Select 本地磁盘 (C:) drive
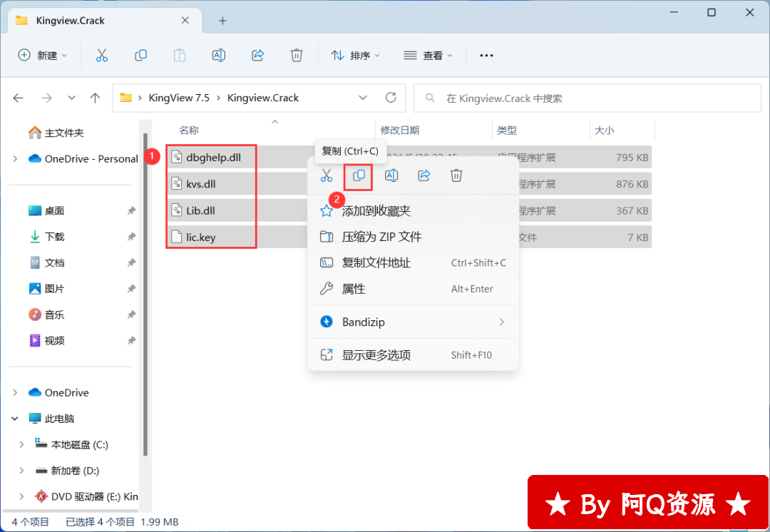 click(x=72, y=444)
